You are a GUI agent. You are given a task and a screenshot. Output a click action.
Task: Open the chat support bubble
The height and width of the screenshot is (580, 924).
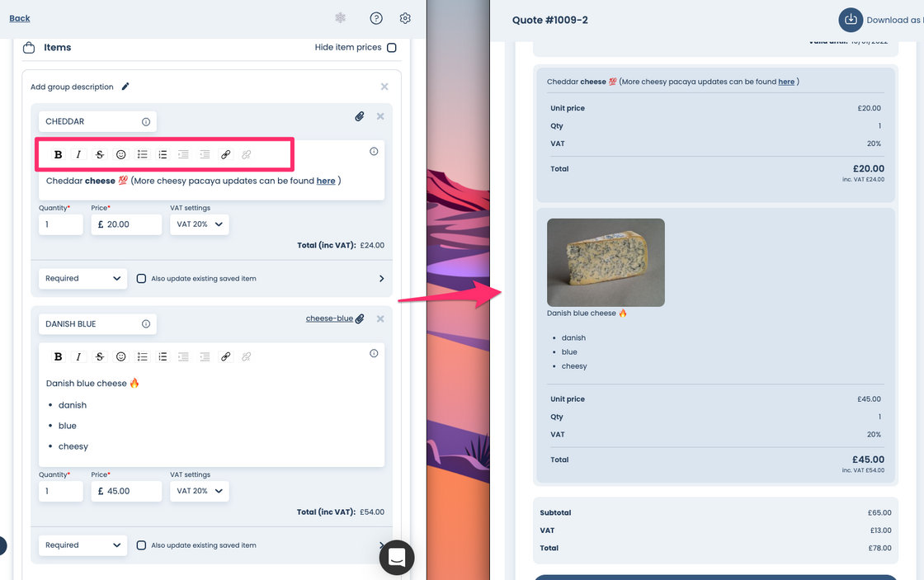pos(397,557)
